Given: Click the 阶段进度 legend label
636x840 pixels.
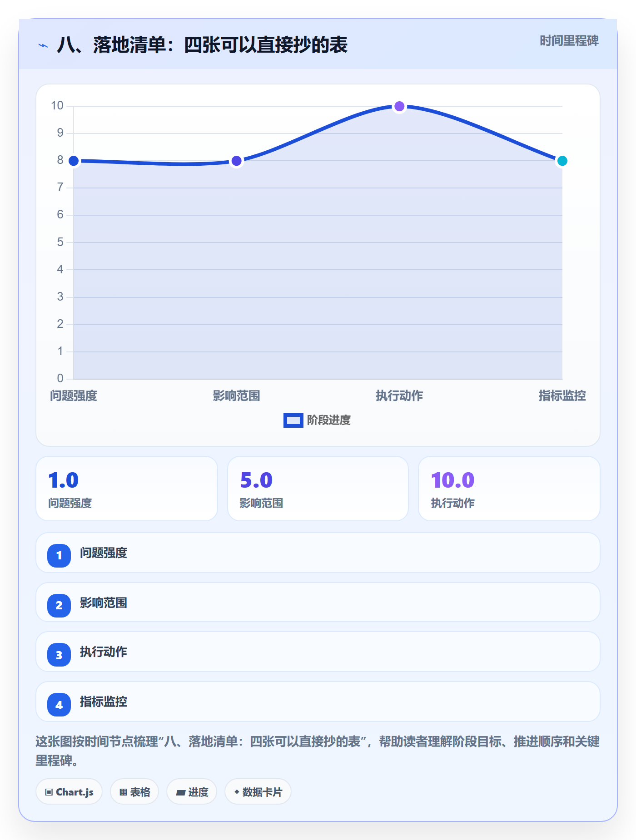Looking at the screenshot, I should 329,420.
